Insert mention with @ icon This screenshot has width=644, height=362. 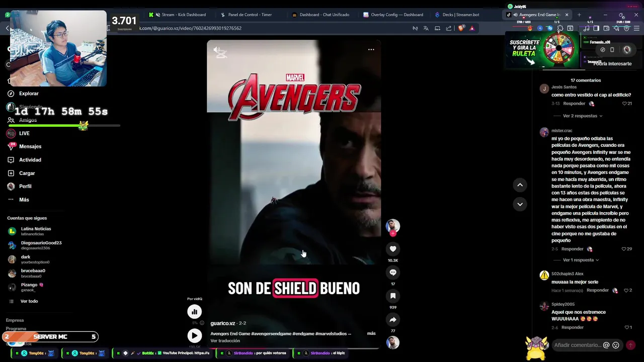tap(606, 345)
